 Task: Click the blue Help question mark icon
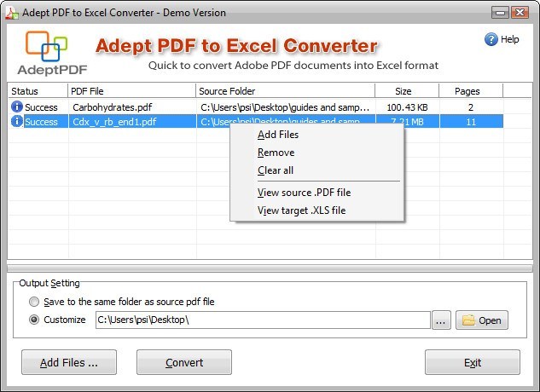pos(491,39)
